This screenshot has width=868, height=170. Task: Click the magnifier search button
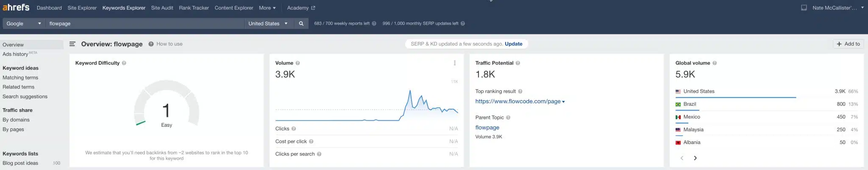[301, 24]
